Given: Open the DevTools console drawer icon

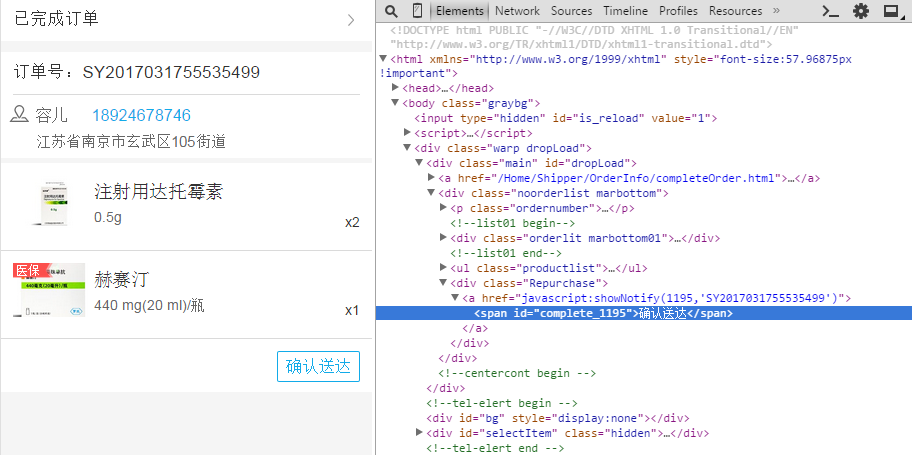Looking at the screenshot, I should click(x=829, y=11).
